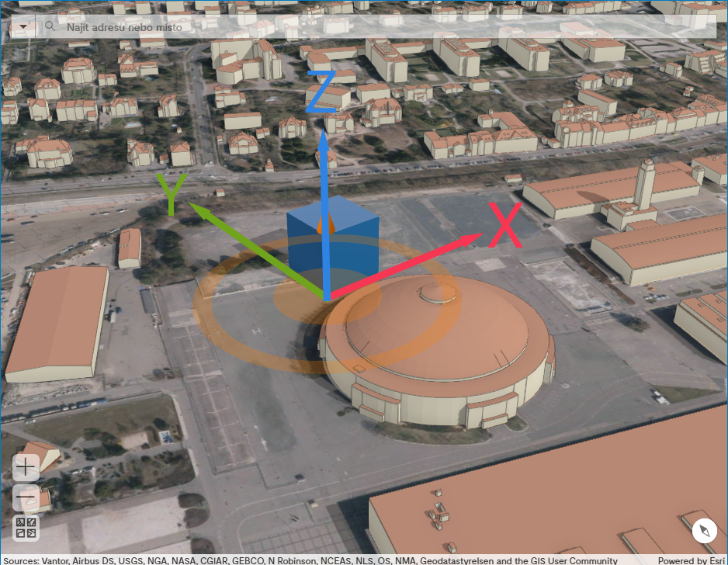Open the search source dropdown arrow
This screenshot has width=728, height=565.
coord(23,26)
